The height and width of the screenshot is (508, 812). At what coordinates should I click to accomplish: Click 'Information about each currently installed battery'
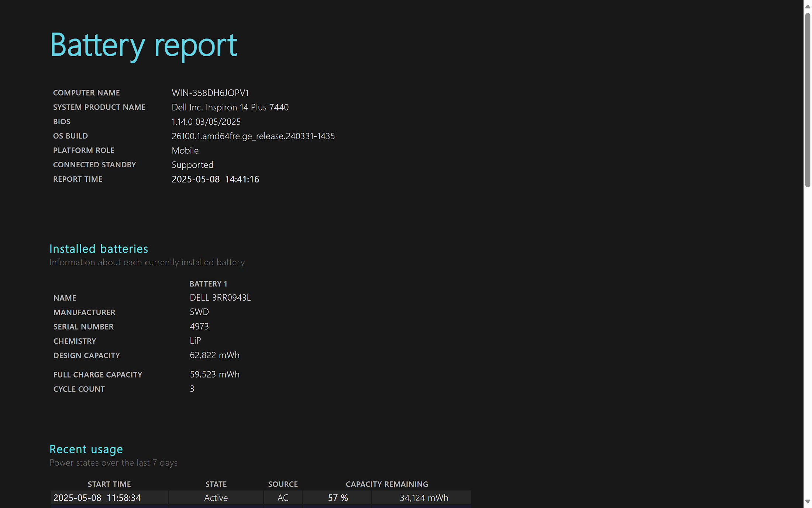(x=147, y=262)
